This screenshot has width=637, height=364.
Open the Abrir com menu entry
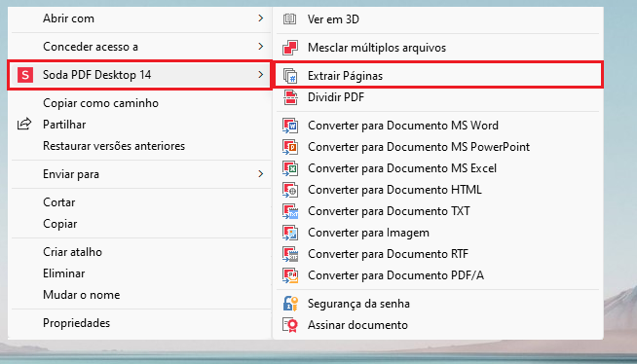point(139,18)
